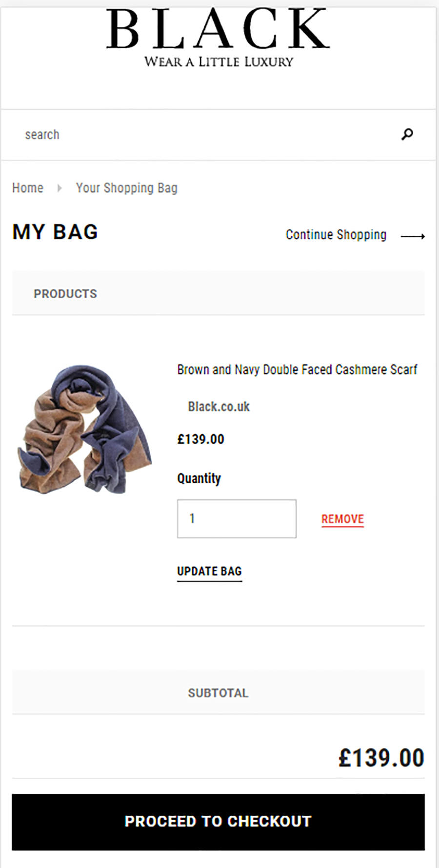Click the BLACK brand logo
Viewport: 439px width, 868px height.
(x=218, y=30)
